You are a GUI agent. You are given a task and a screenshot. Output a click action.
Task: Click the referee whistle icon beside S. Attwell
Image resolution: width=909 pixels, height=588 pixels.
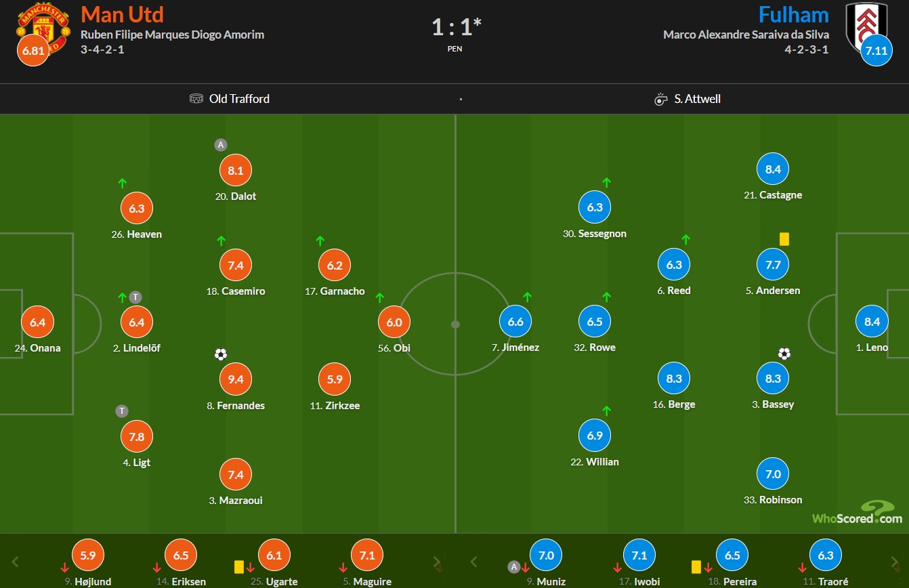pyautogui.click(x=661, y=99)
